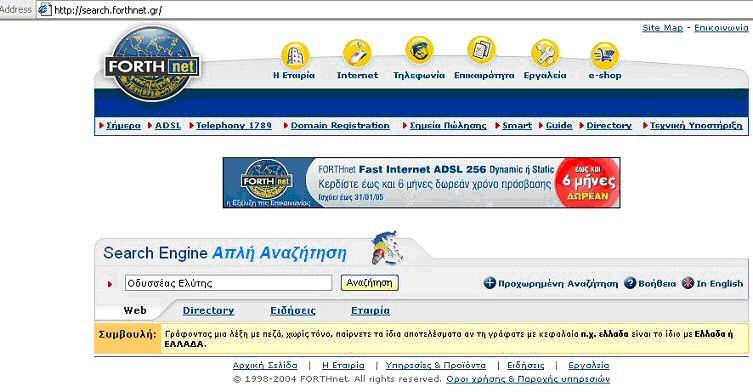Open the footer Εργαλεία link
Screen dimensions: 753x392
pyautogui.click(x=588, y=366)
